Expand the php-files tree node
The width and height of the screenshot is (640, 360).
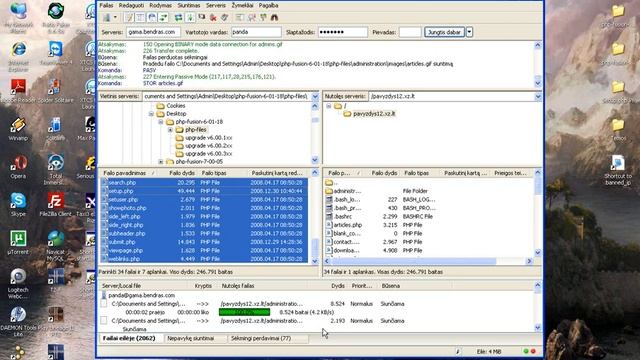point(170,130)
